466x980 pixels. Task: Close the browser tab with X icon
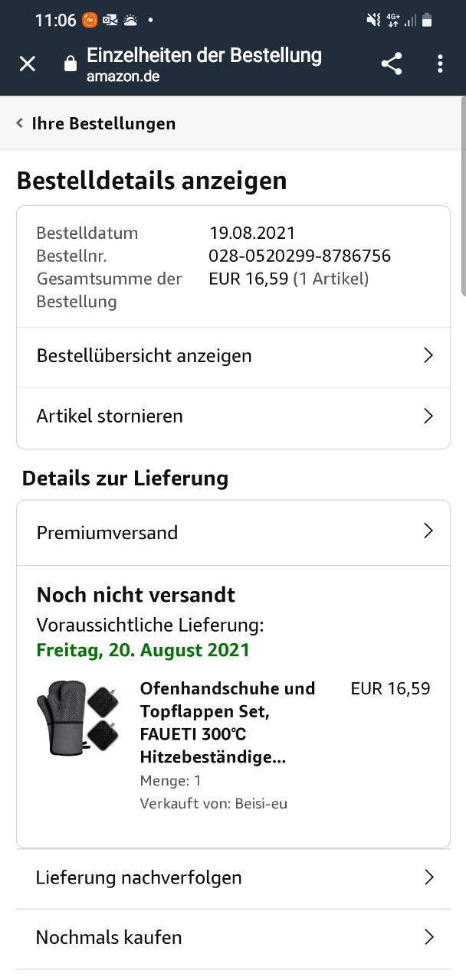point(28,64)
